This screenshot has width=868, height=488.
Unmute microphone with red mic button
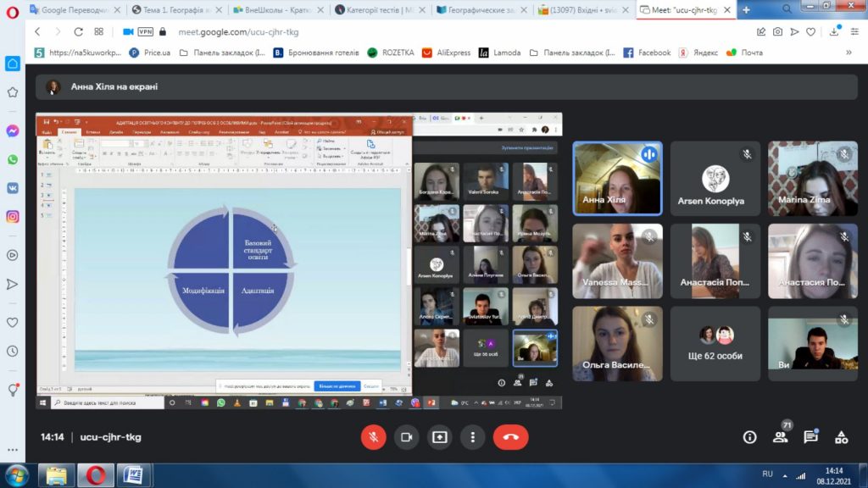point(374,437)
